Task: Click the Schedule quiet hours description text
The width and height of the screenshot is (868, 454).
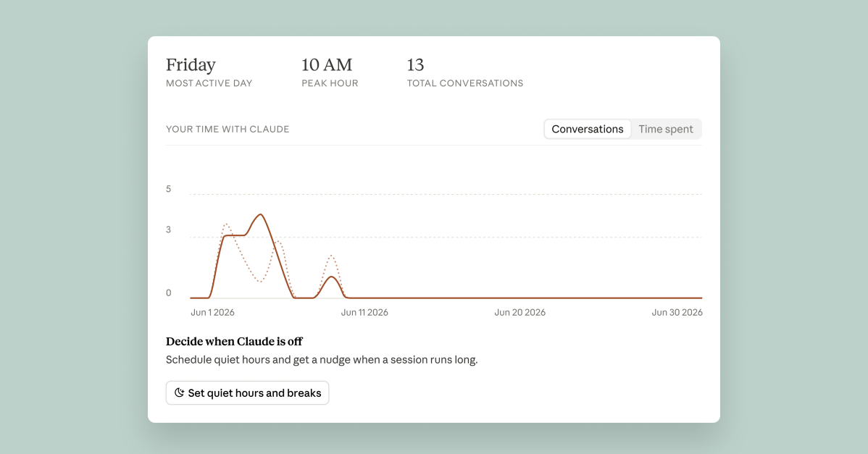Action: (322, 359)
